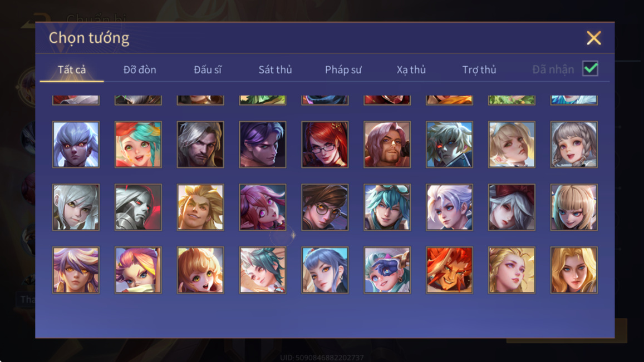Select the spiky blonde grinning hero

[x=200, y=207]
